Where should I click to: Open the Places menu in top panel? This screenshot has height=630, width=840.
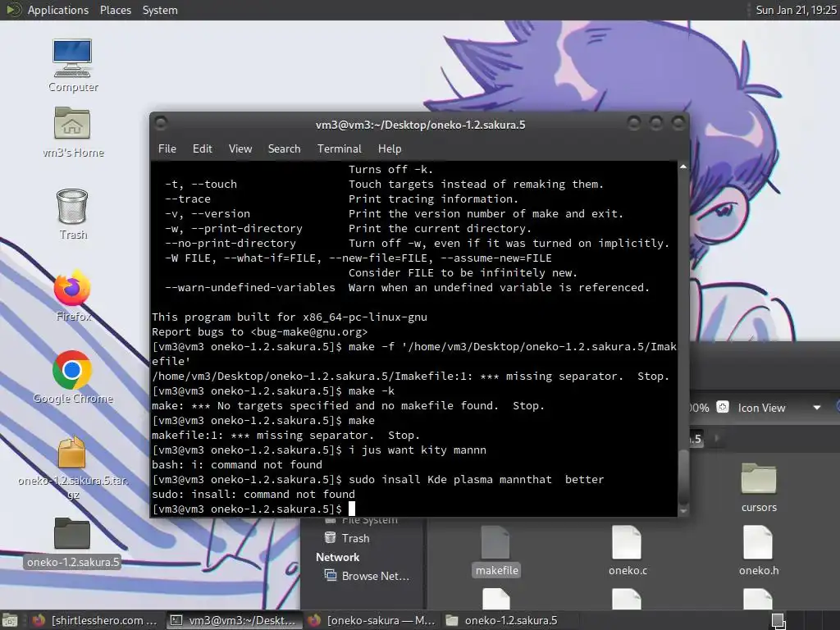tap(116, 10)
